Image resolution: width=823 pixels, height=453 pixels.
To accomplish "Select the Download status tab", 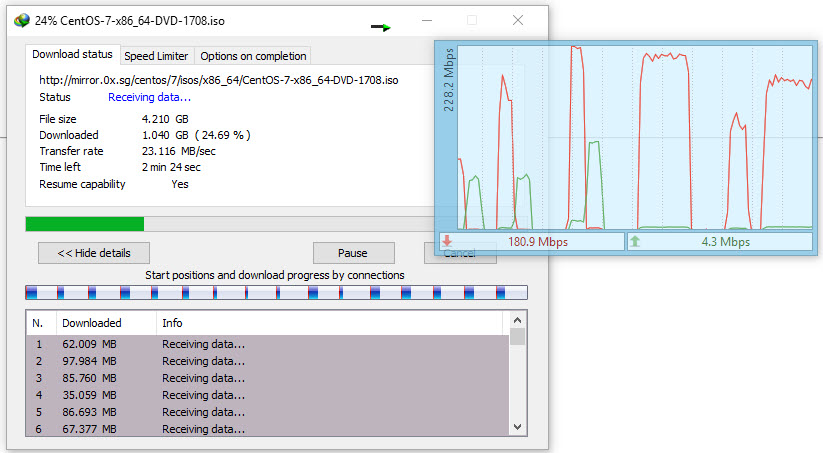I will click(x=72, y=54).
